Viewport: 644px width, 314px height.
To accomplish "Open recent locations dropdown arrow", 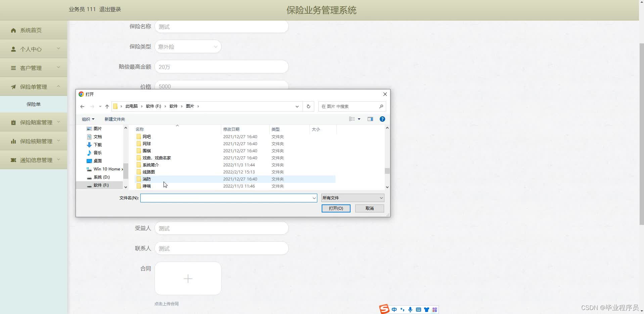I will coord(100,107).
